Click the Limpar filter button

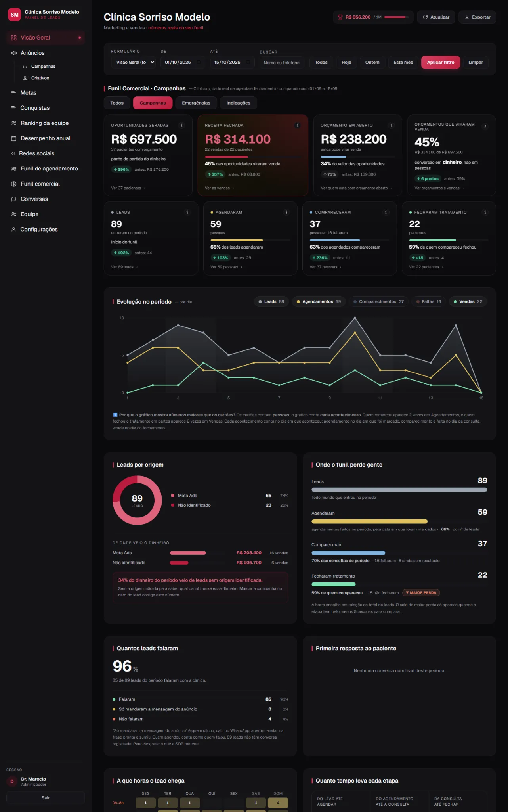click(x=476, y=63)
